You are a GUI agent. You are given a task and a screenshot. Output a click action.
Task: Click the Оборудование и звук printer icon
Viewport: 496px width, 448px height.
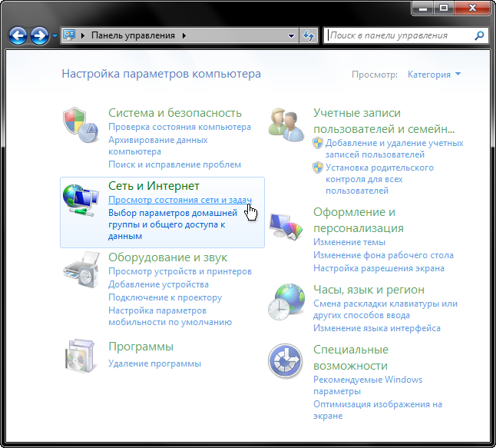[81, 270]
